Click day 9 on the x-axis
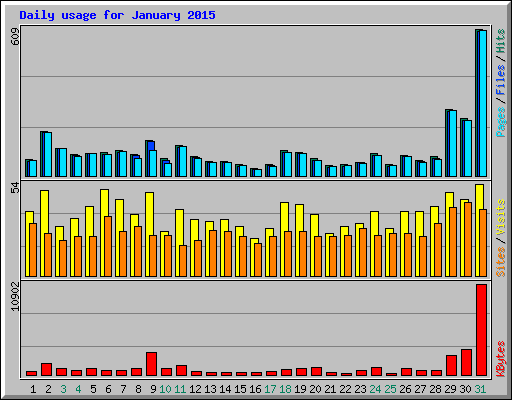The width and height of the screenshot is (512, 400). [153, 389]
